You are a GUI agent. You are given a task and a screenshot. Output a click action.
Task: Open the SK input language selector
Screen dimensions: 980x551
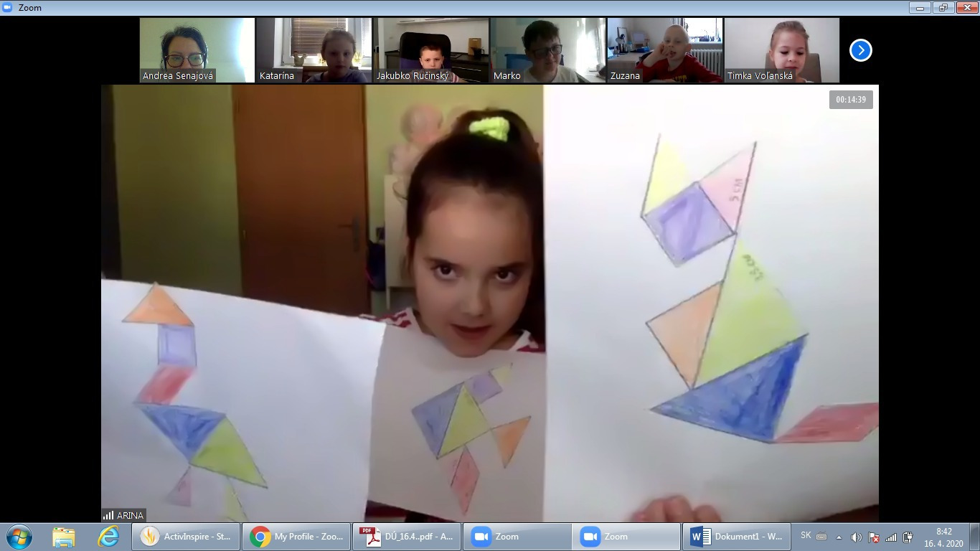(x=806, y=536)
